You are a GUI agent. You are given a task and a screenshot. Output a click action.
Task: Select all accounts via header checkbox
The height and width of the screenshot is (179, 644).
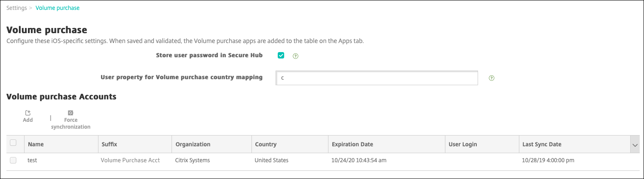13,143
